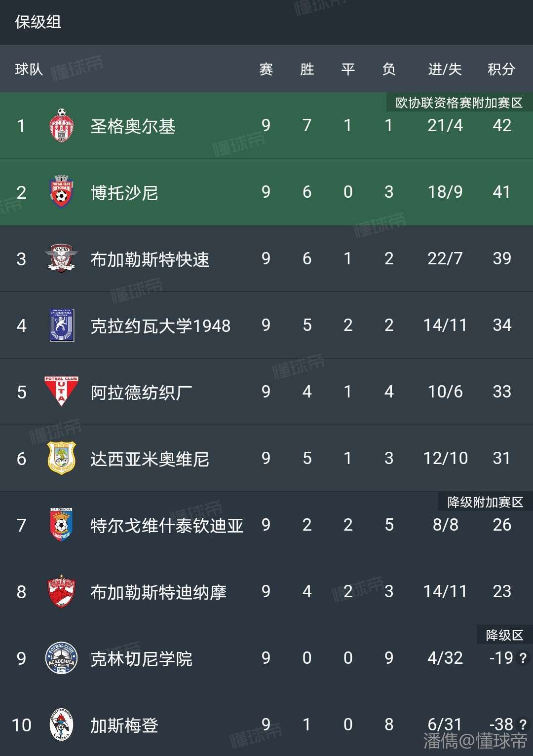
Task: Show points deduction info for 克林切尼学院
Action: (x=523, y=658)
